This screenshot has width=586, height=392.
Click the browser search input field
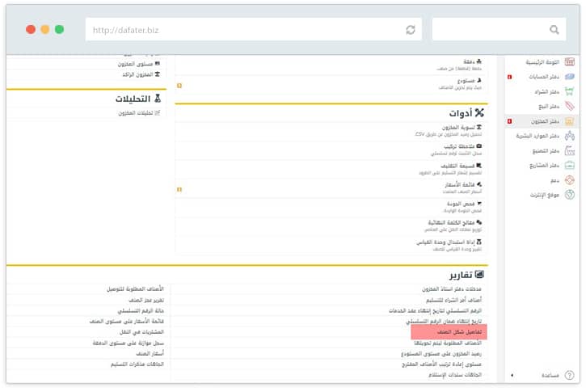coord(499,30)
